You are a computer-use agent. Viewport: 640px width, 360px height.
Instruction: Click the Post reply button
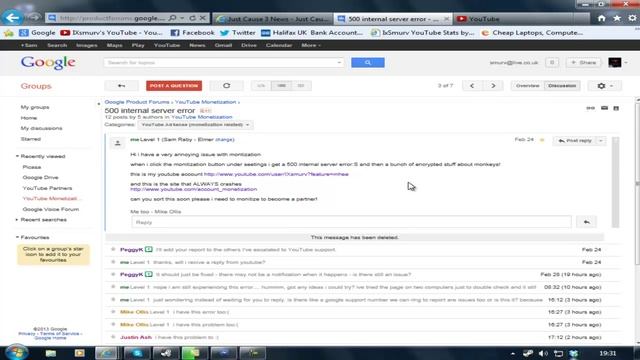[575, 140]
